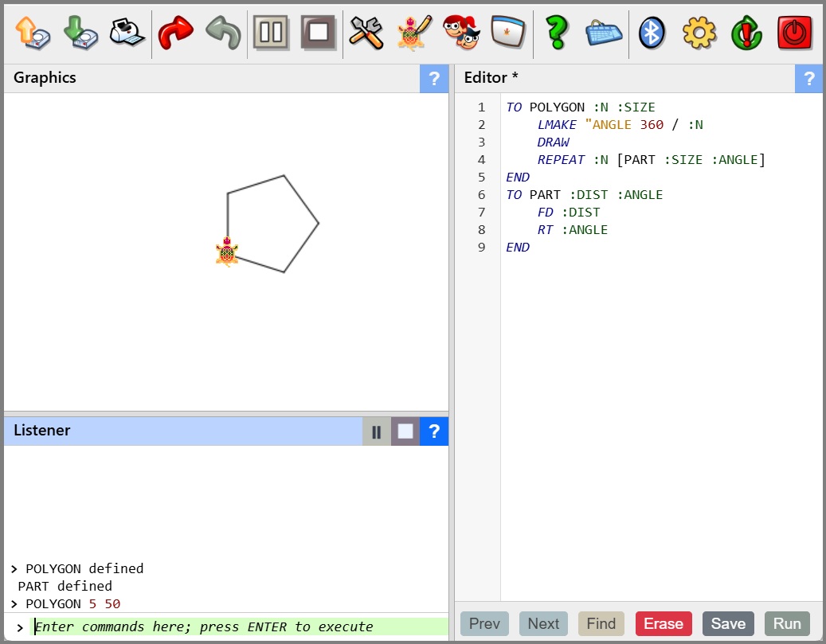The width and height of the screenshot is (826, 644).
Task: Click the Listener command input field
Action: [x=239, y=626]
